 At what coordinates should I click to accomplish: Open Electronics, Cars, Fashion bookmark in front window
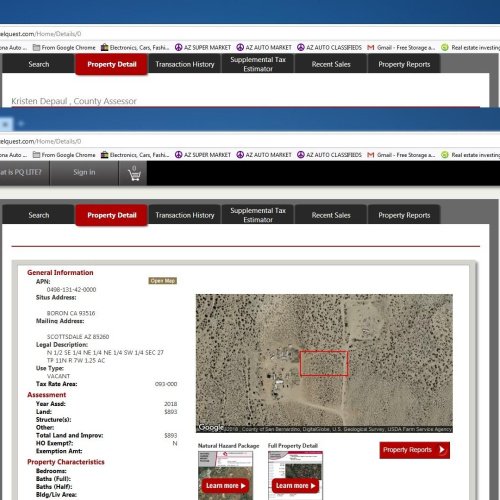135,155
